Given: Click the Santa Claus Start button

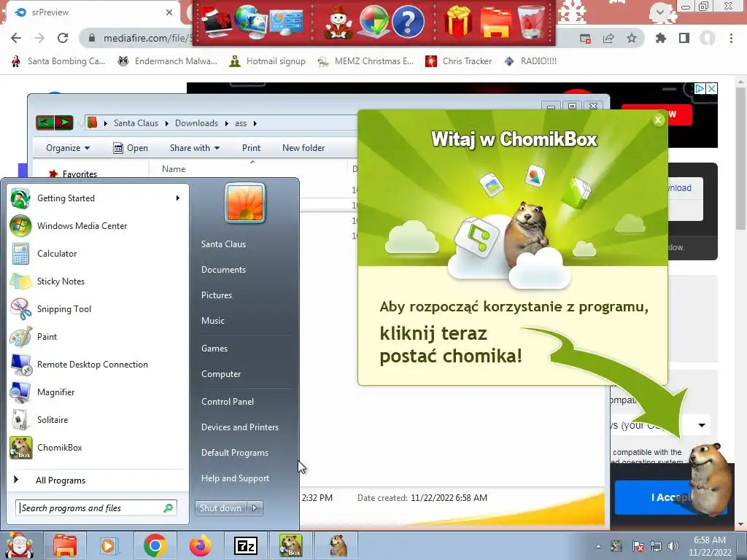Looking at the screenshot, I should click(18, 545).
